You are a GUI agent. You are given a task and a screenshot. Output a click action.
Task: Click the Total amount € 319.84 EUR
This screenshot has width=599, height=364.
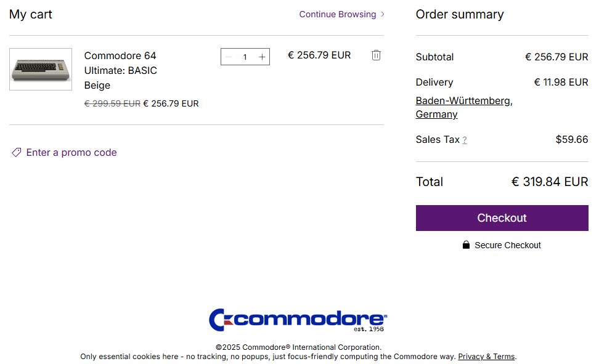(x=550, y=182)
